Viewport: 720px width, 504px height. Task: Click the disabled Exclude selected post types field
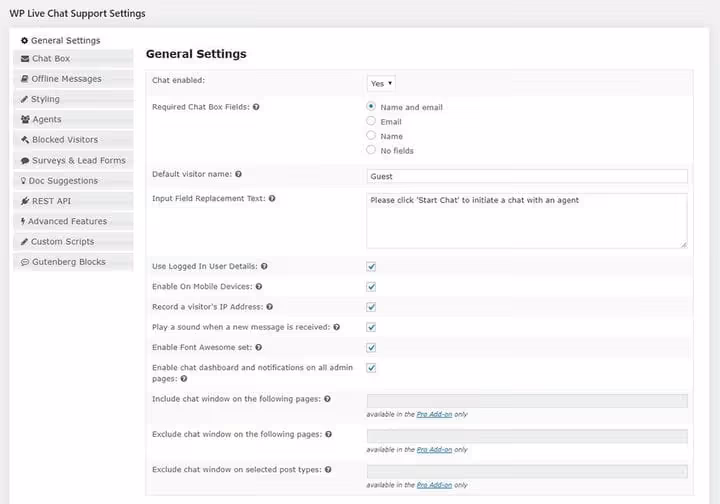527,471
